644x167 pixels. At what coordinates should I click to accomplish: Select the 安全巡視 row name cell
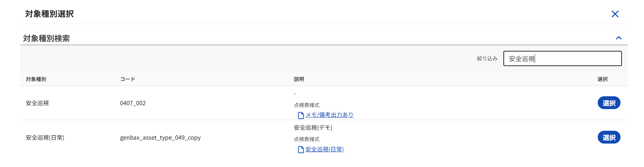37,103
